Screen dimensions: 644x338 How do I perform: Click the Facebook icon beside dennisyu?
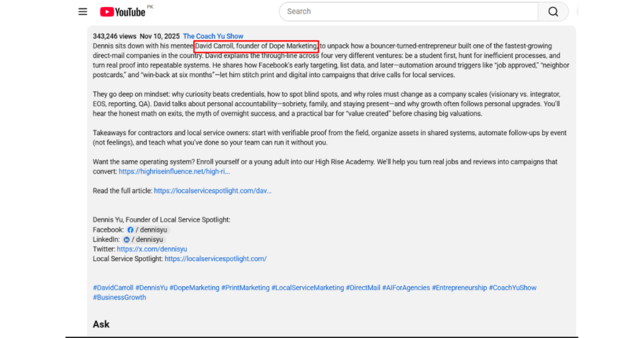tap(130, 230)
